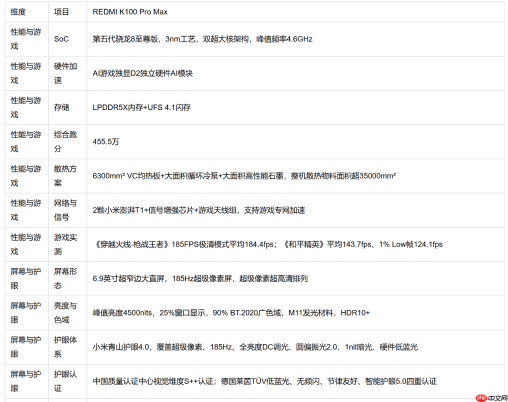Click 性能与游戏 in the 硬件加速 row
508x402 pixels.
point(26,73)
